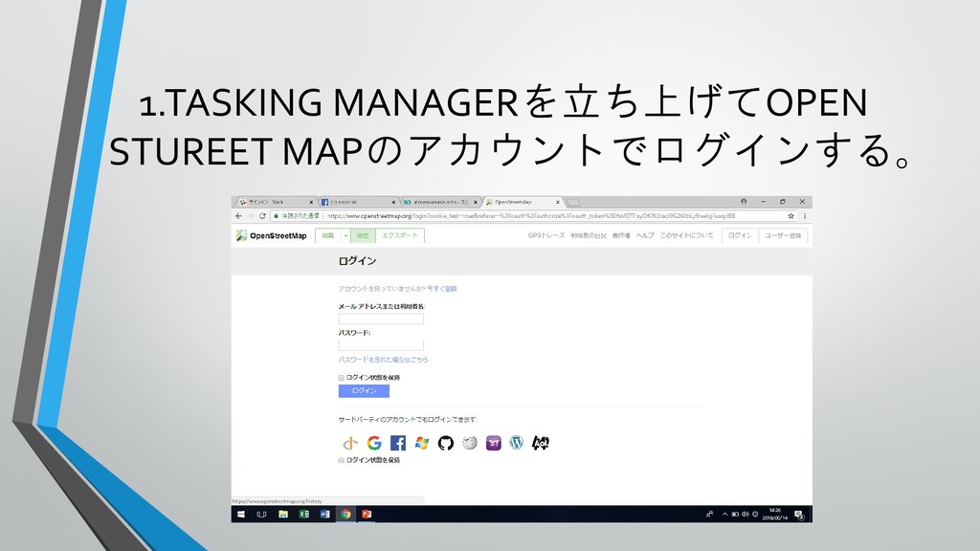Viewport: 980px width, 551px height.
Task: Open Task View on the taskbar
Action: pos(261,514)
